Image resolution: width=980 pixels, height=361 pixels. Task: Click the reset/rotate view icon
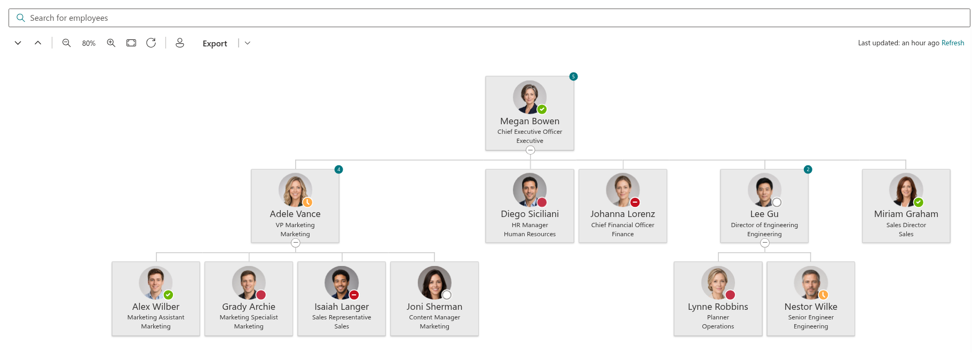click(x=151, y=43)
